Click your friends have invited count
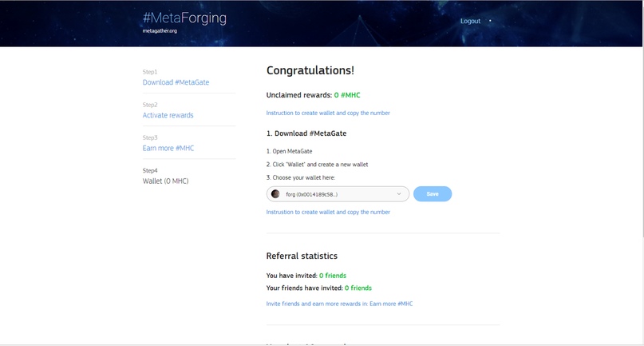Screen dimensions: 644x346 358,288
